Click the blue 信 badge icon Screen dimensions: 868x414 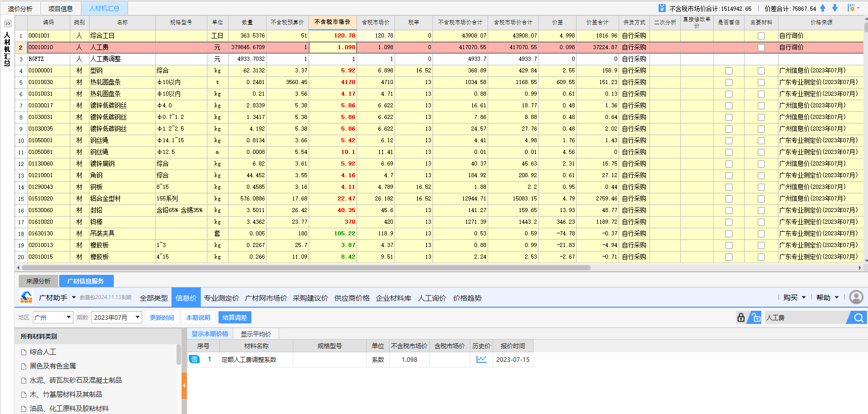coord(194,359)
